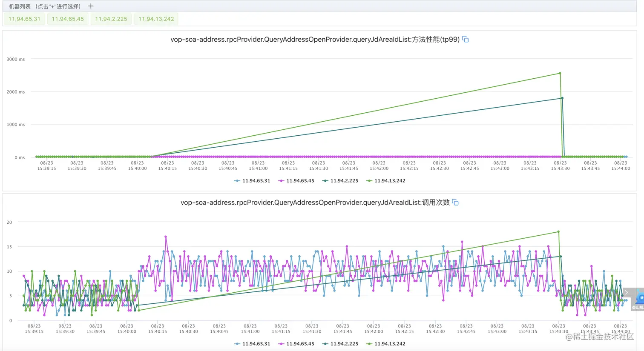Select machine tag 11.94.65.45
This screenshot has height=351, width=644.
tap(68, 19)
